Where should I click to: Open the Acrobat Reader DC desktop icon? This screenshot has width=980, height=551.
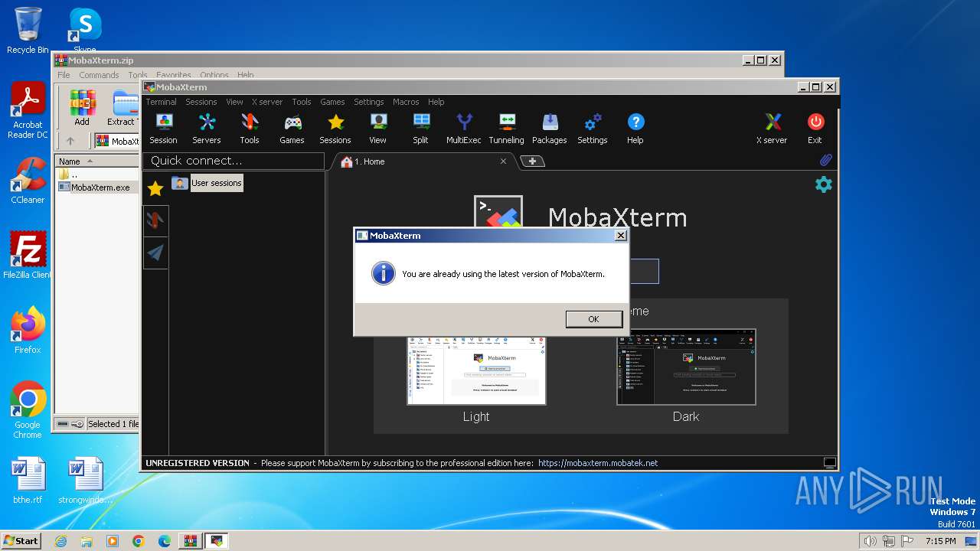click(x=28, y=110)
